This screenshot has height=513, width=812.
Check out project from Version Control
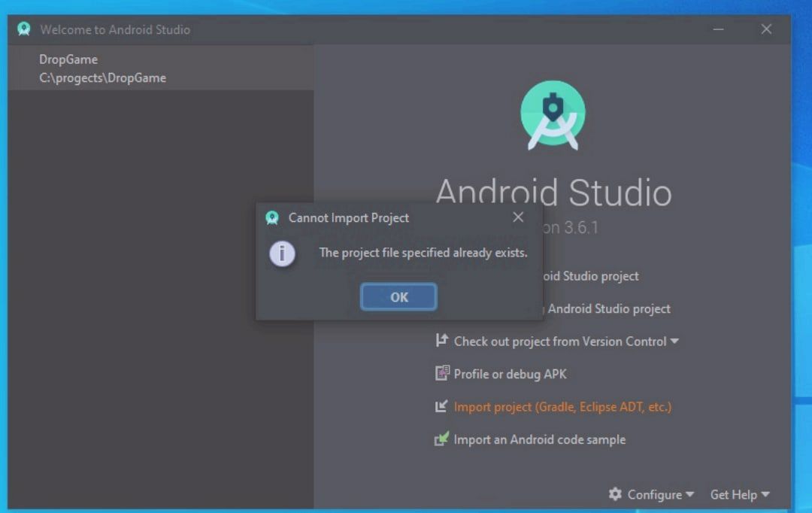(x=560, y=341)
